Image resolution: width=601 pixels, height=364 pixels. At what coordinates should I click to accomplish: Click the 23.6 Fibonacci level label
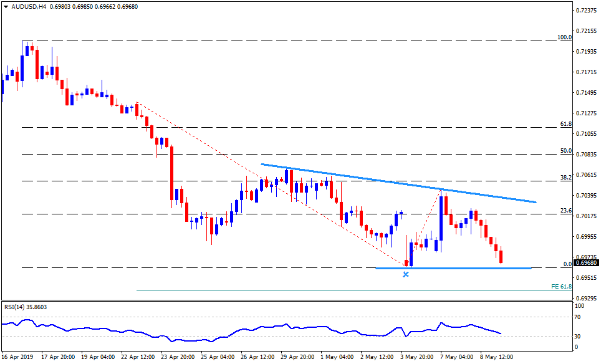(565, 211)
